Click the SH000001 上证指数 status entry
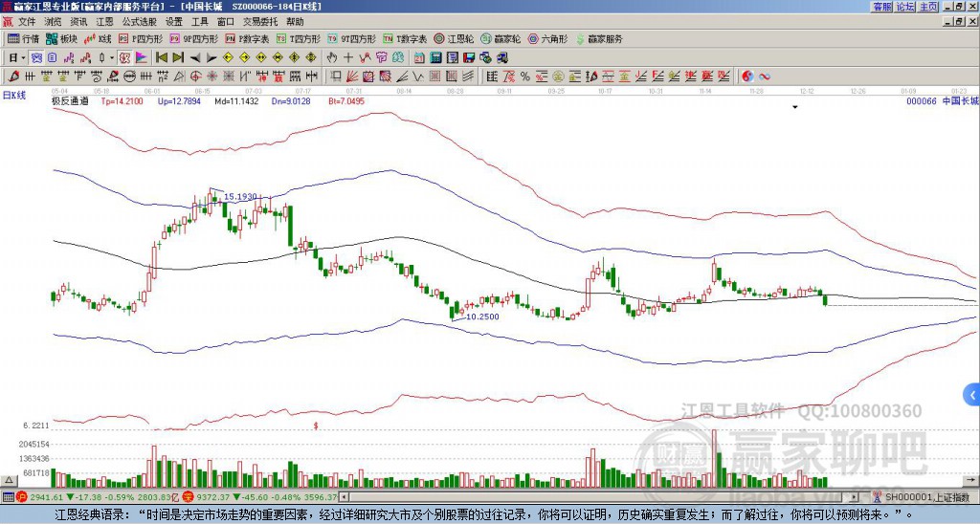 927,497
